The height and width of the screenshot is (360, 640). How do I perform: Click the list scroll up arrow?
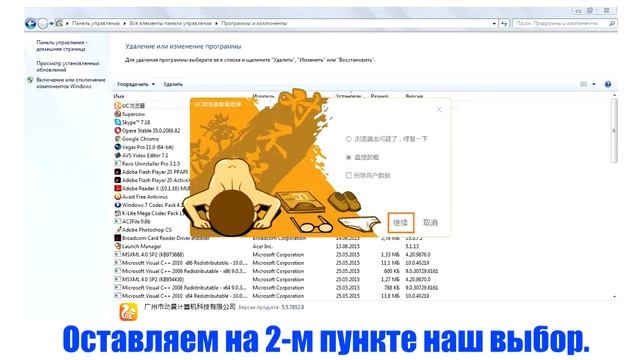pyautogui.click(x=614, y=96)
